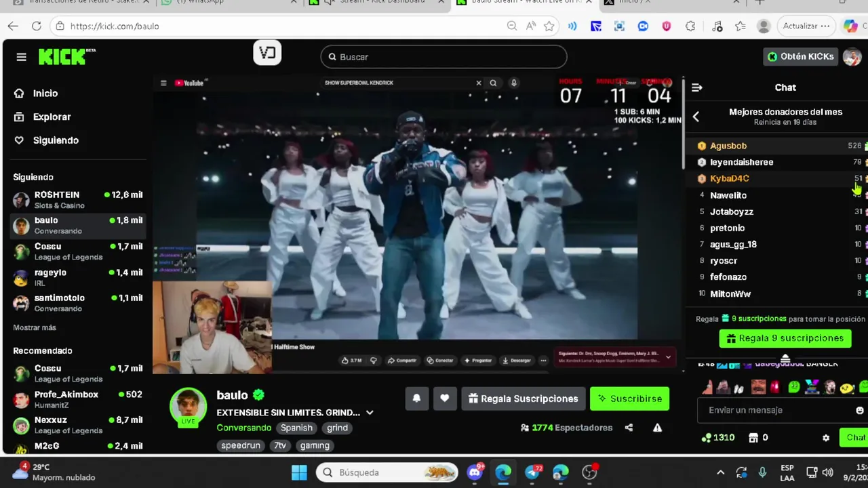Open Explorar in the sidebar
This screenshot has height=488, width=868.
coord(52,117)
